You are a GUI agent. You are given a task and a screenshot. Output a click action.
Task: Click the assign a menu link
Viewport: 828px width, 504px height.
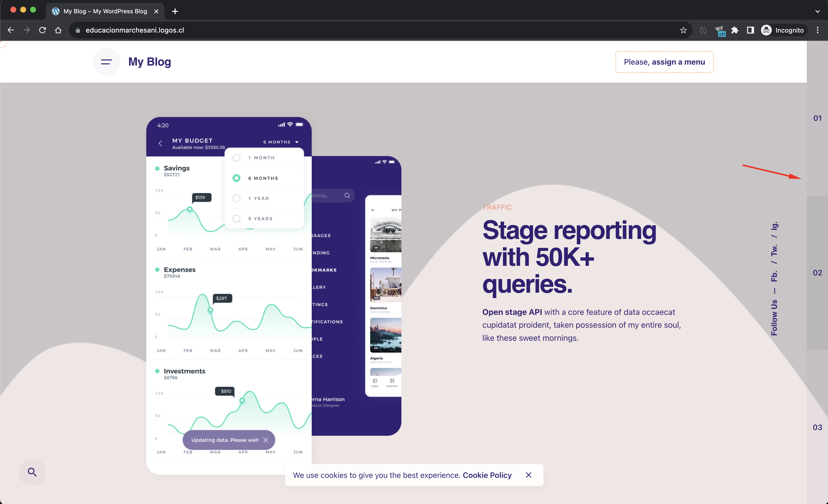pos(678,62)
